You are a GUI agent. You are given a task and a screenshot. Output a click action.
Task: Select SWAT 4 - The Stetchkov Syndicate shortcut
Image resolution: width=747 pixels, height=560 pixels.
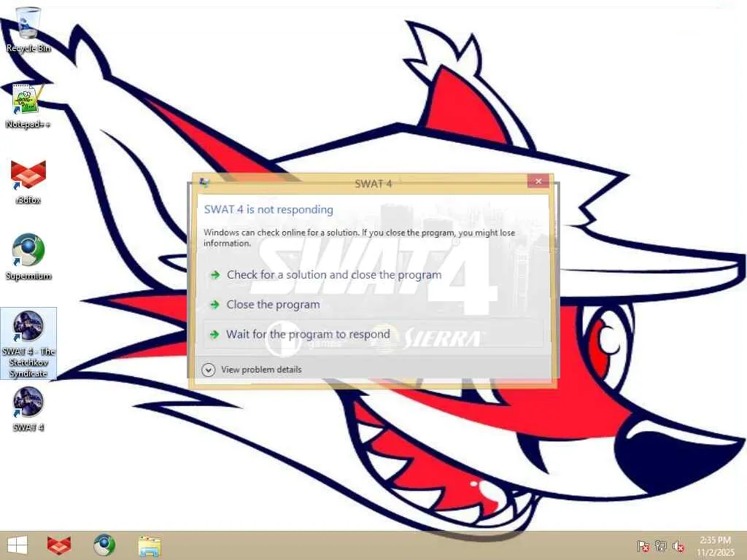coord(28,343)
